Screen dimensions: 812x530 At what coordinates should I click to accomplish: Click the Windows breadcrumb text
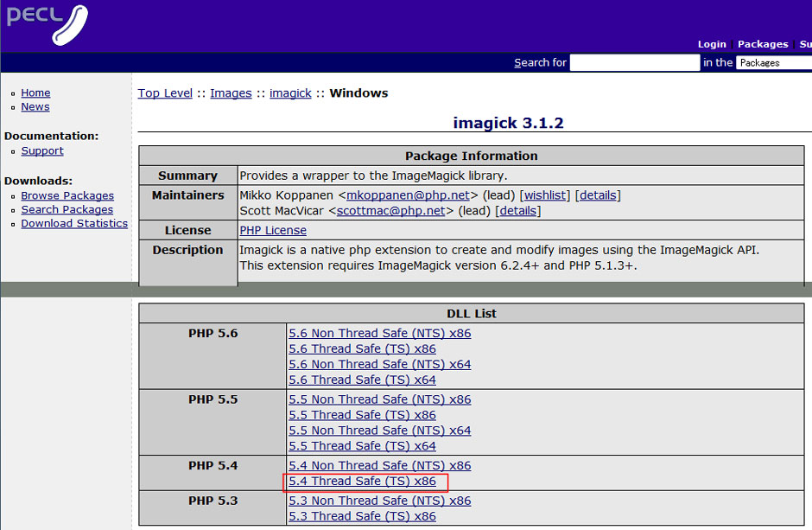coord(358,93)
